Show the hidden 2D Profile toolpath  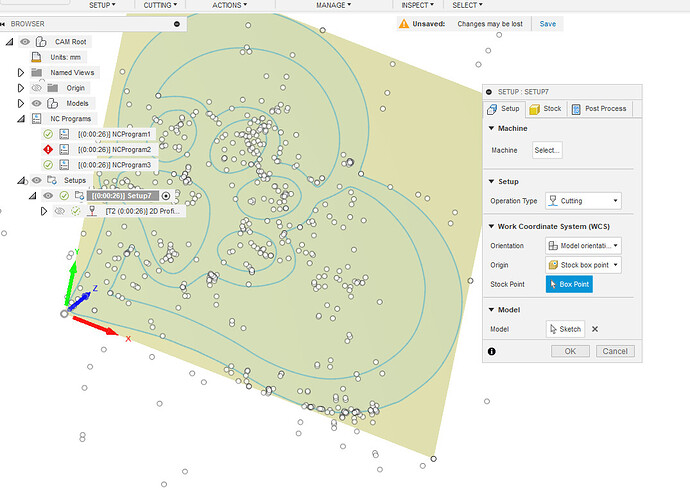59,211
